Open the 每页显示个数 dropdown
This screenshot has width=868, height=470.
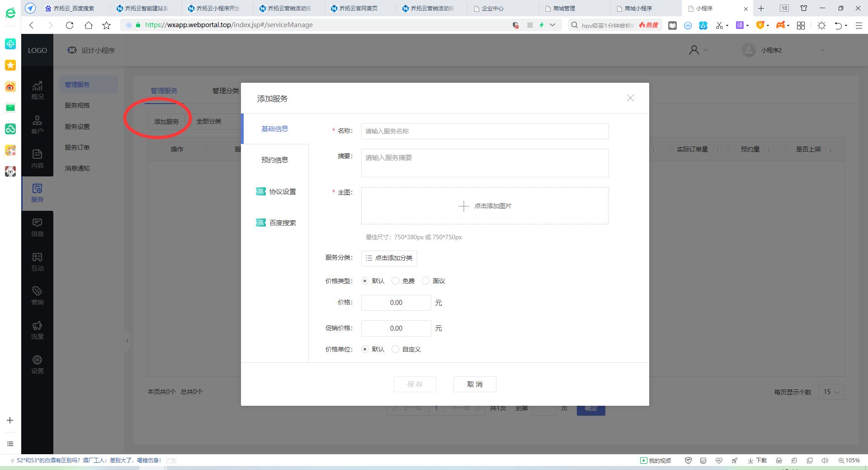(831, 392)
